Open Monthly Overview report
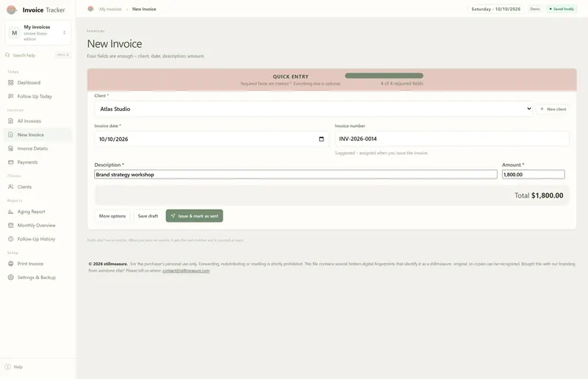This screenshot has height=379, width=588. point(37,225)
